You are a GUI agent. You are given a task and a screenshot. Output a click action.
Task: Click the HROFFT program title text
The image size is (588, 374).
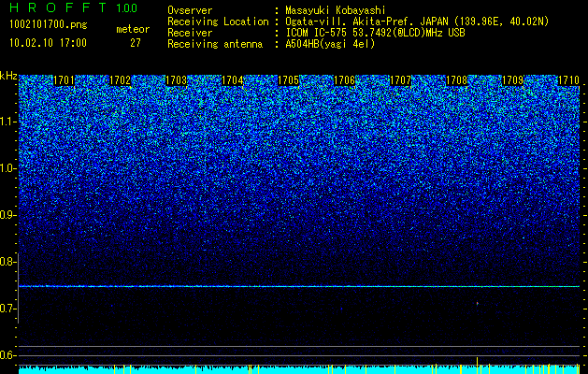tap(59, 7)
